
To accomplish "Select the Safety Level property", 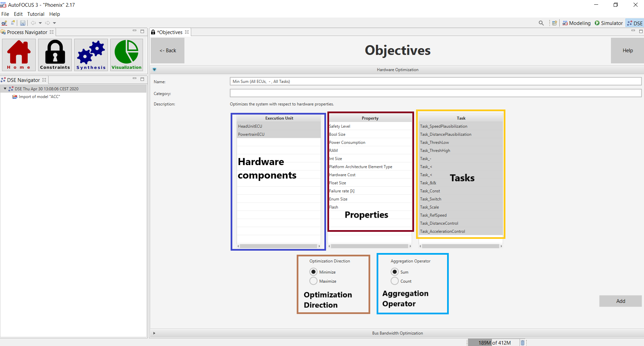I will coord(370,126).
